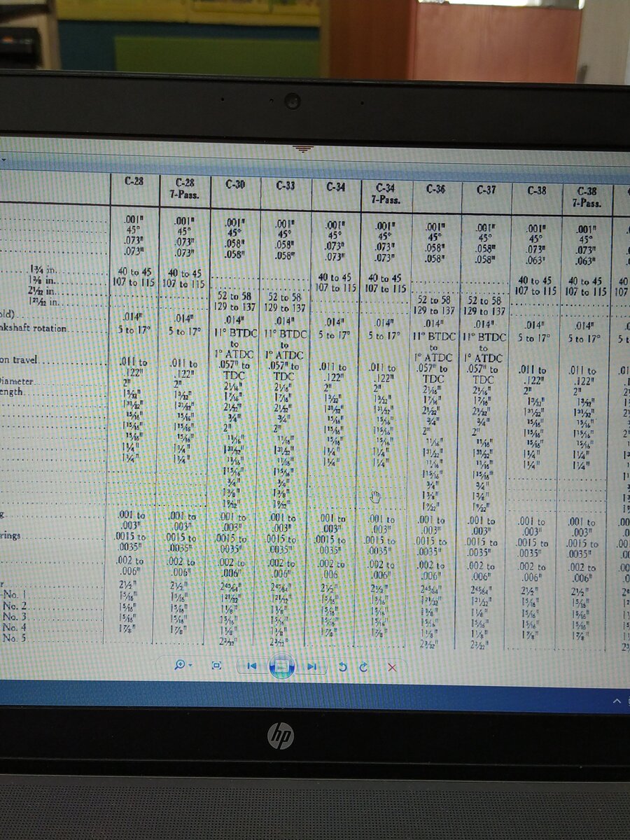The width and height of the screenshot is (630, 840).
Task: Click the C-36 column header
Action: [x=435, y=189]
